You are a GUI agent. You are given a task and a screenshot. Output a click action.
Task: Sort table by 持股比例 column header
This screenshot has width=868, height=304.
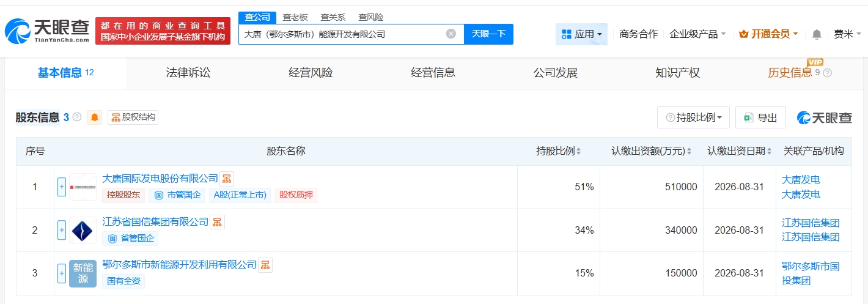[x=558, y=151]
